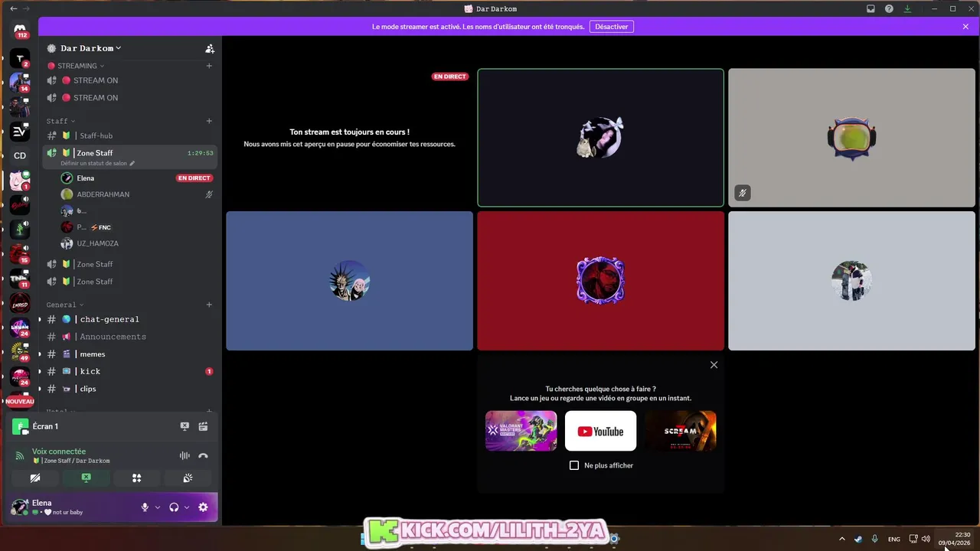Click the green download update icon
The height and width of the screenshot is (551, 980).
coord(907,8)
